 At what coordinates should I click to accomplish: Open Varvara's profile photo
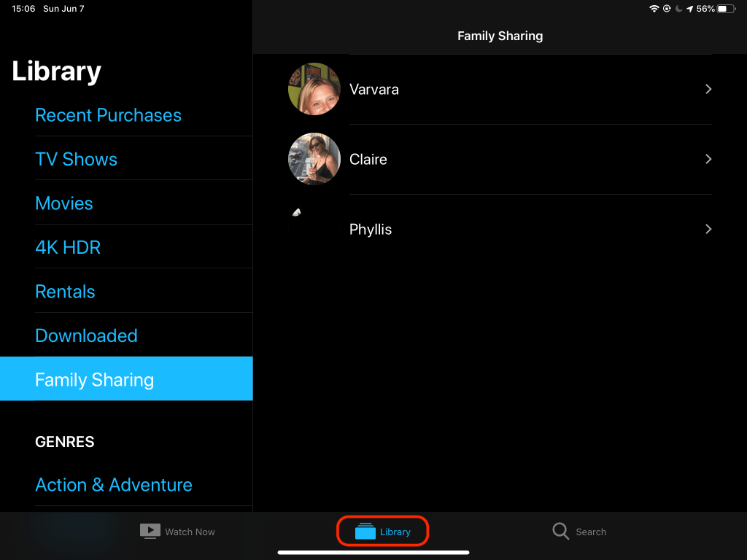point(314,89)
